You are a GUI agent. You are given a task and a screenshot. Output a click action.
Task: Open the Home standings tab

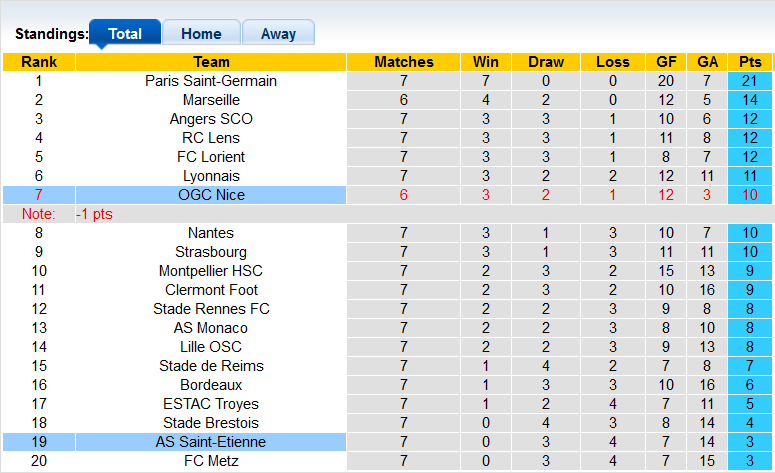pyautogui.click(x=201, y=33)
